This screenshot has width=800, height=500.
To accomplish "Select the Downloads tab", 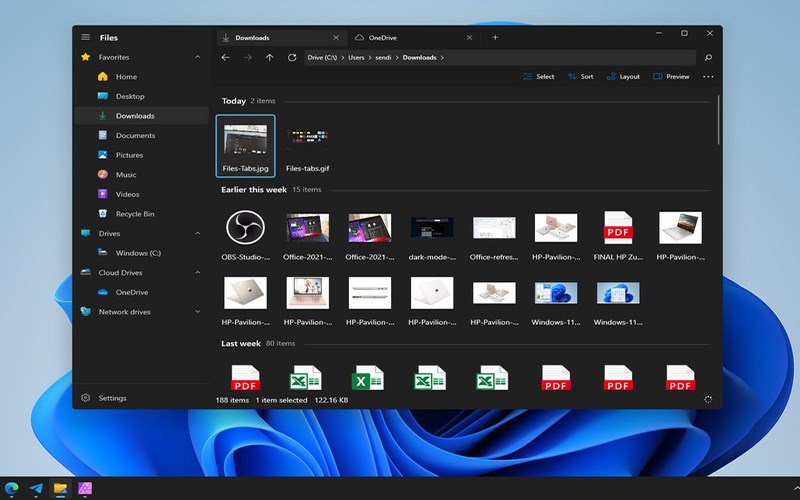I will click(x=281, y=37).
